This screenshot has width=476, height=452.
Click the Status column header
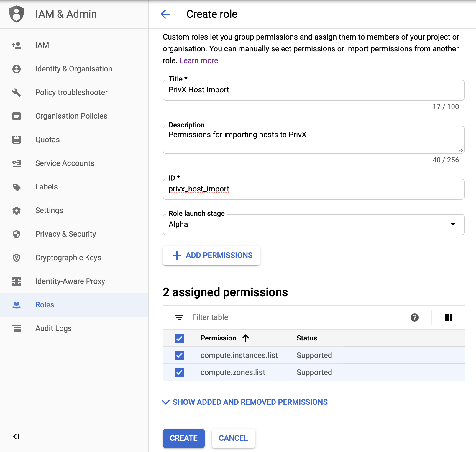[307, 338]
